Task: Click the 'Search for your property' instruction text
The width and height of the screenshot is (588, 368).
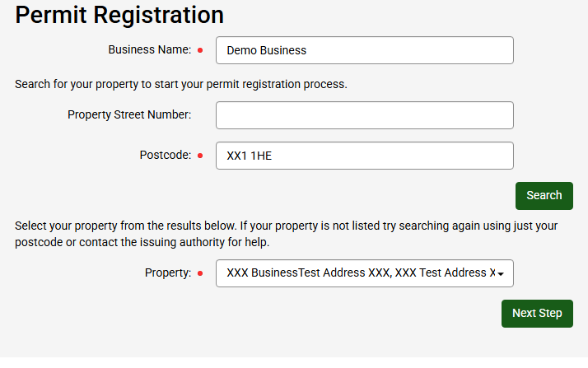Action: 181,84
